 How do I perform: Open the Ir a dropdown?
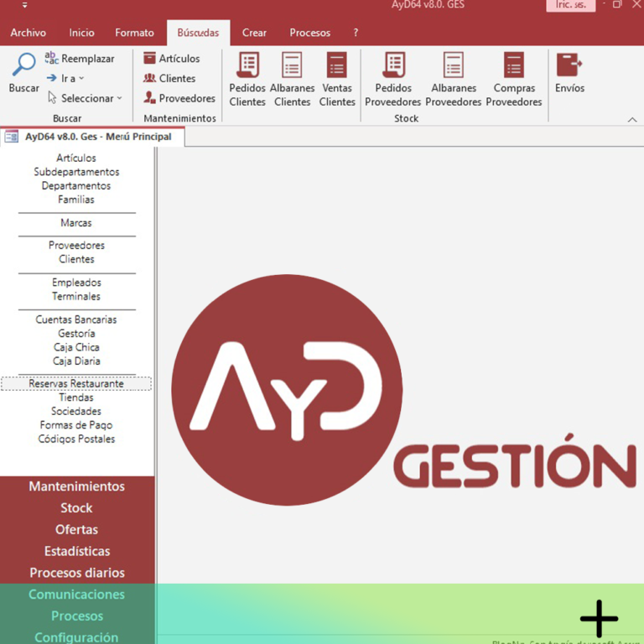[65, 78]
